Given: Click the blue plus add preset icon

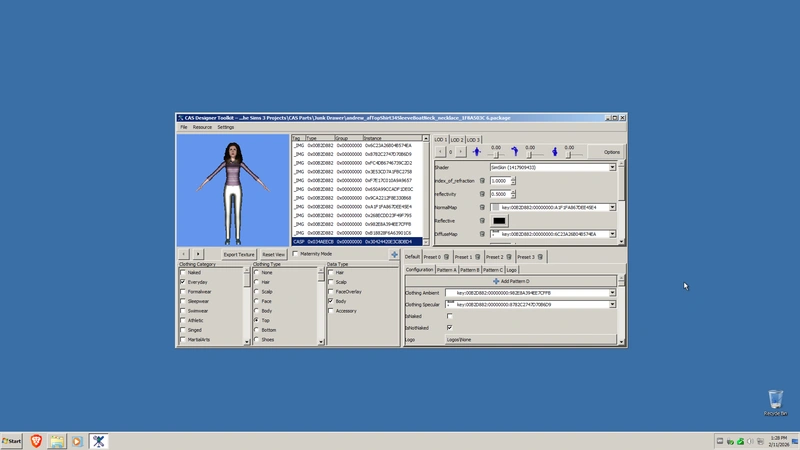Looking at the screenshot, I should tap(394, 255).
